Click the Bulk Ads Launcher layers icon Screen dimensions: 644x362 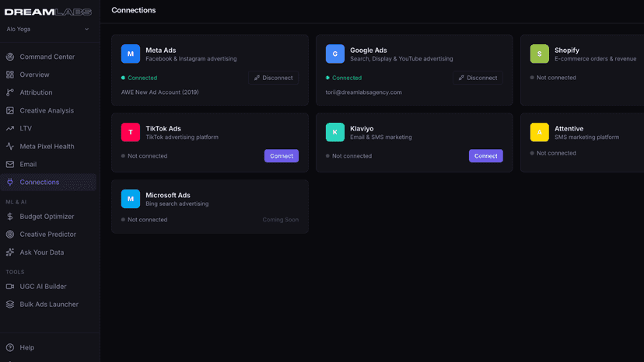(10, 305)
